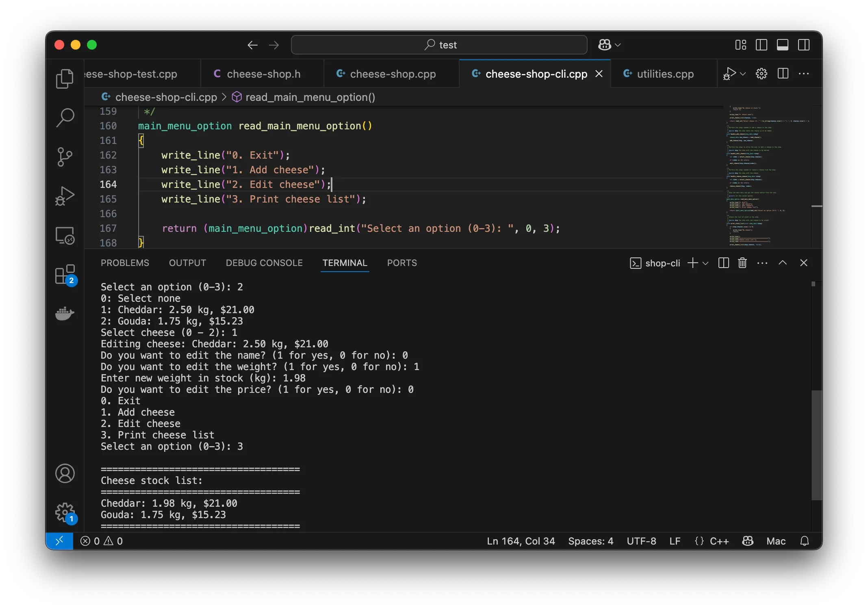Click the macOS green zoom window button
Viewport: 868px width, 610px height.
pos(92,45)
